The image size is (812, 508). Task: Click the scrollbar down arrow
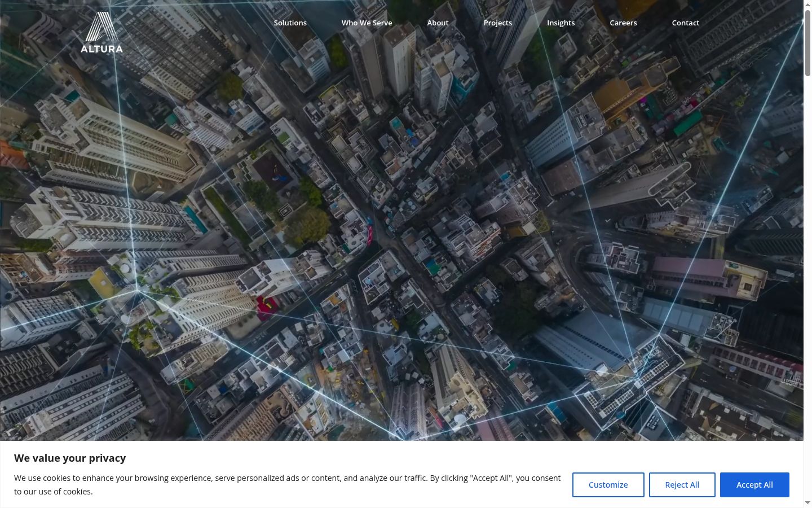(807, 502)
